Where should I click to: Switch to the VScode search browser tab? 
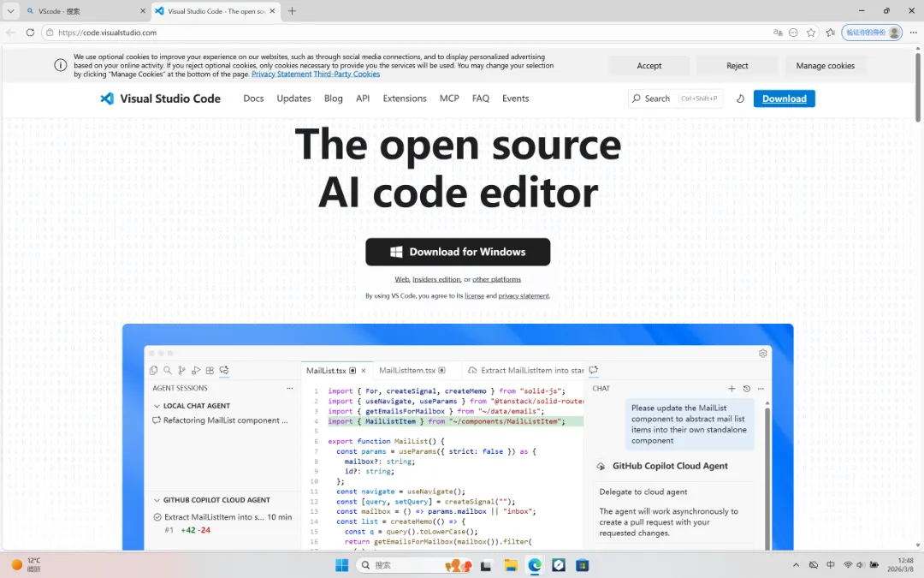tap(86, 10)
